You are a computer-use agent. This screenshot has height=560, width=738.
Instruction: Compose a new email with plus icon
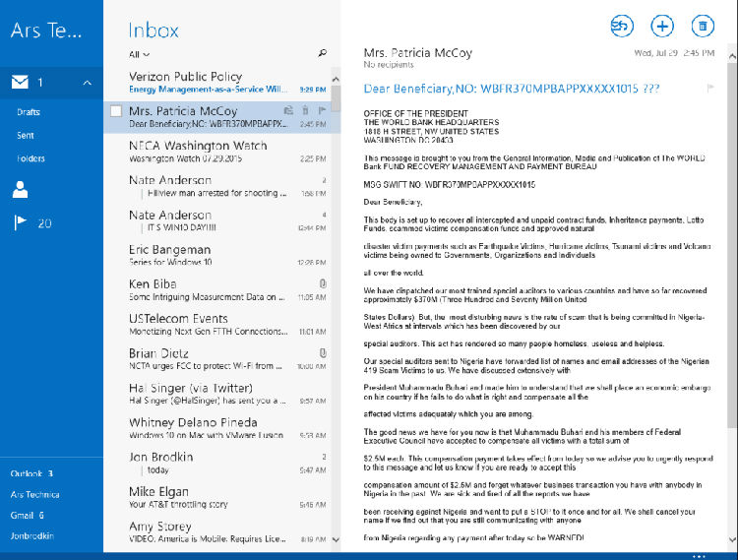coord(662,27)
